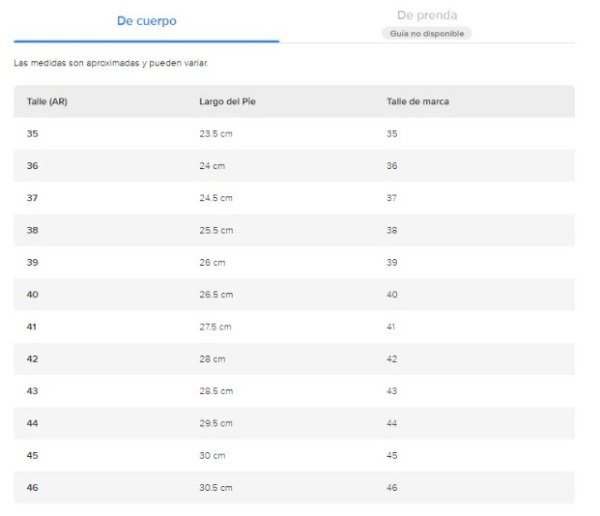
Task: Select the size 38 row
Action: [x=294, y=230]
